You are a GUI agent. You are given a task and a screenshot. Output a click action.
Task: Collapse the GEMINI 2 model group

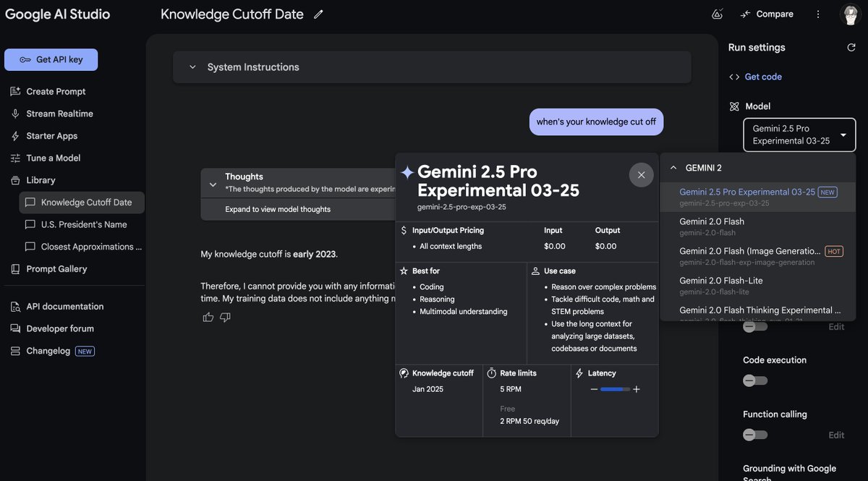pos(673,168)
